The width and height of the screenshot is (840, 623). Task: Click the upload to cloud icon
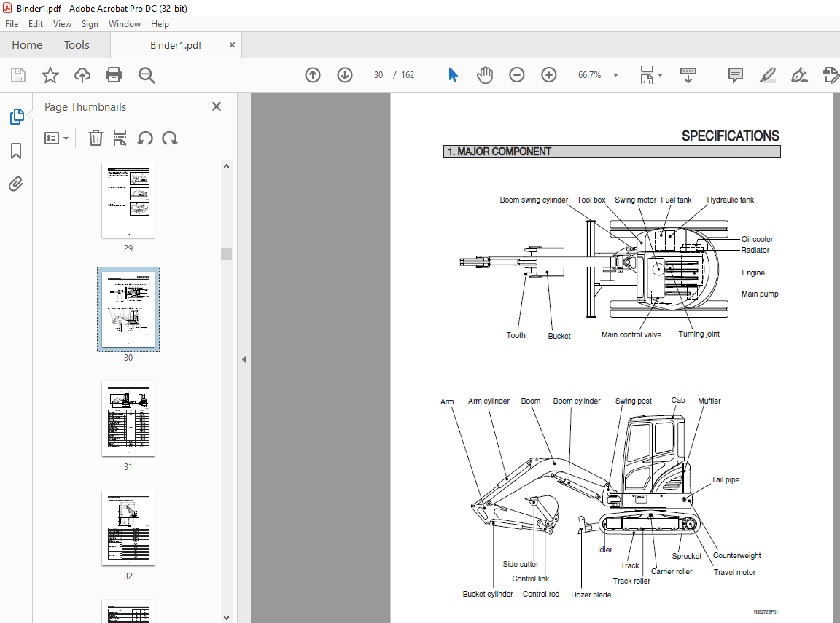click(x=82, y=75)
